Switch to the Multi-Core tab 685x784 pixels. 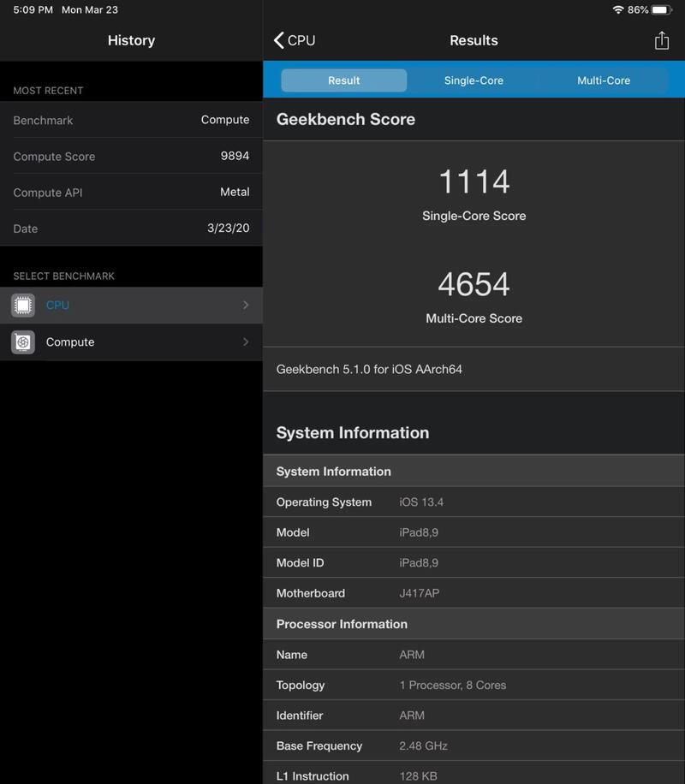click(x=604, y=80)
